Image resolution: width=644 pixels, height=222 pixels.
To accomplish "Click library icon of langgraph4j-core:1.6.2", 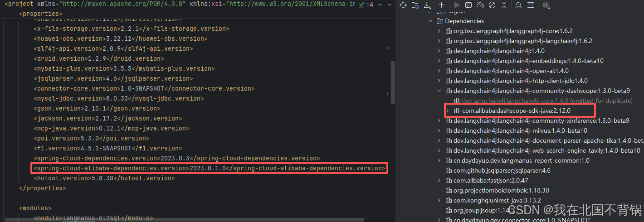I will 449,31.
